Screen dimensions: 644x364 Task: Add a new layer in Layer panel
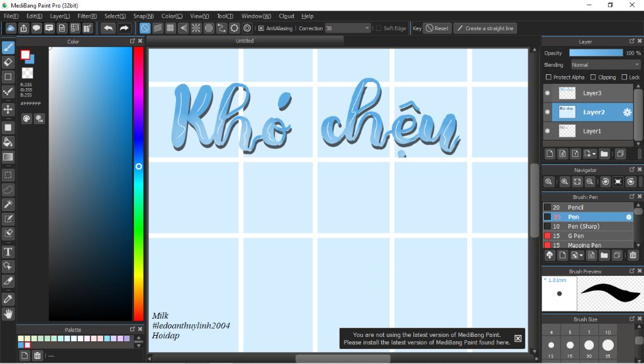[x=550, y=154]
